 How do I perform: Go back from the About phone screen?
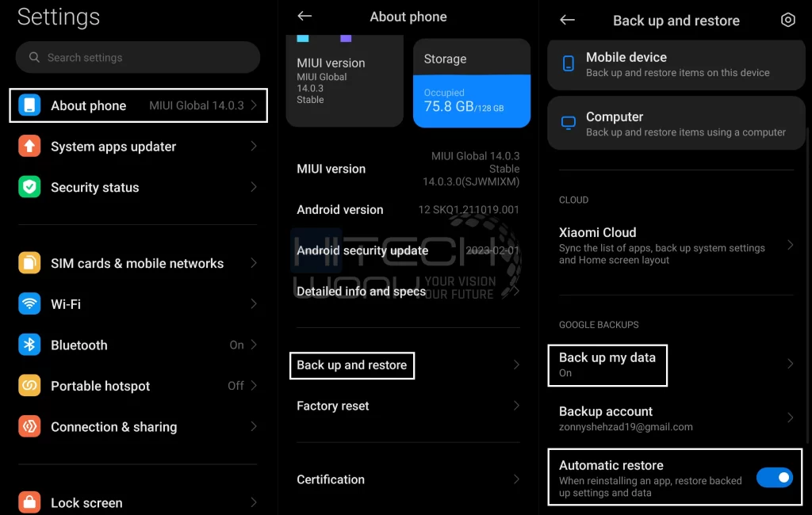tap(304, 16)
